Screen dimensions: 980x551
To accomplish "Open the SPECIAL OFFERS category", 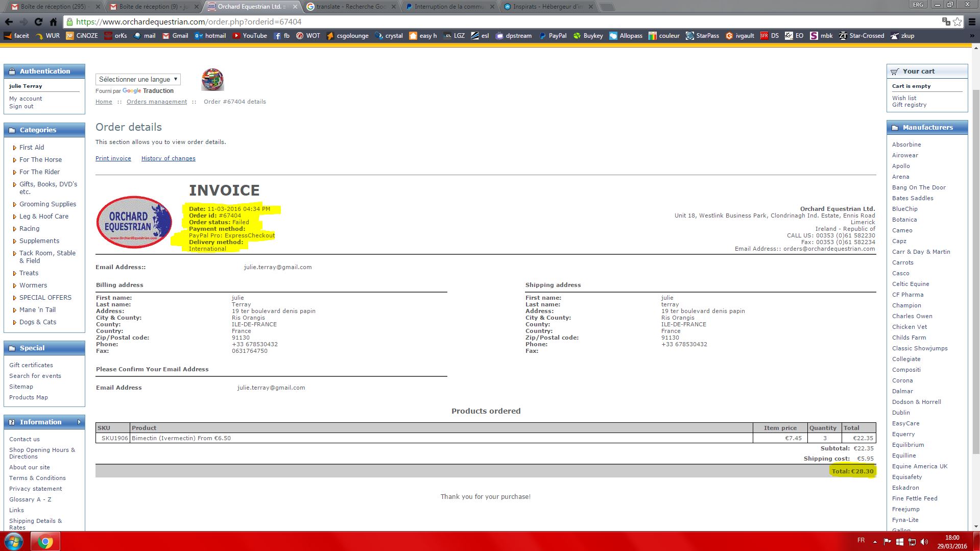I will [45, 298].
